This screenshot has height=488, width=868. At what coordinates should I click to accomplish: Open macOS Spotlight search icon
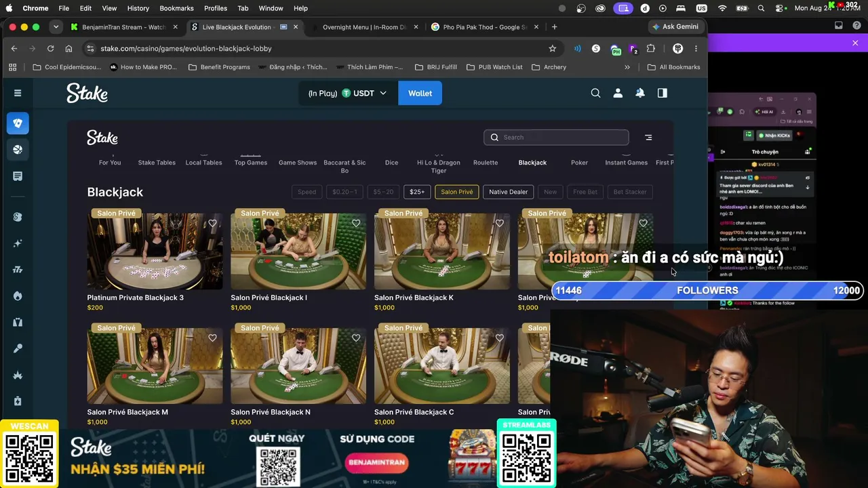point(762,8)
